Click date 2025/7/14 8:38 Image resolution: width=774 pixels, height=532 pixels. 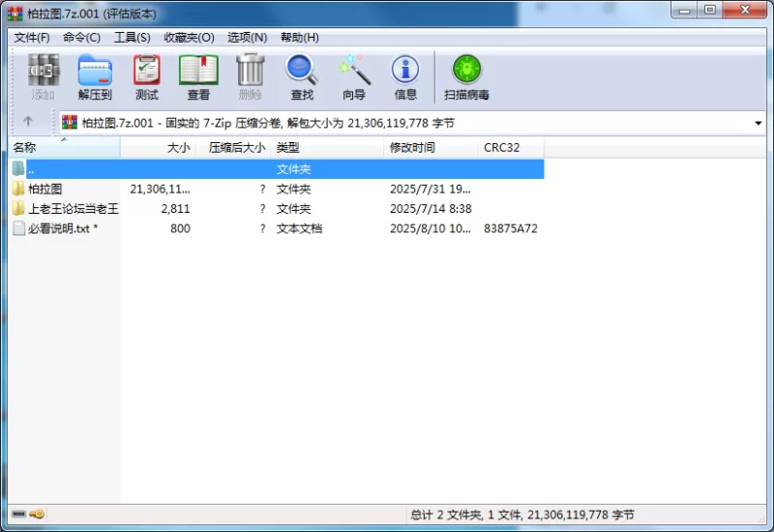pyautogui.click(x=431, y=209)
